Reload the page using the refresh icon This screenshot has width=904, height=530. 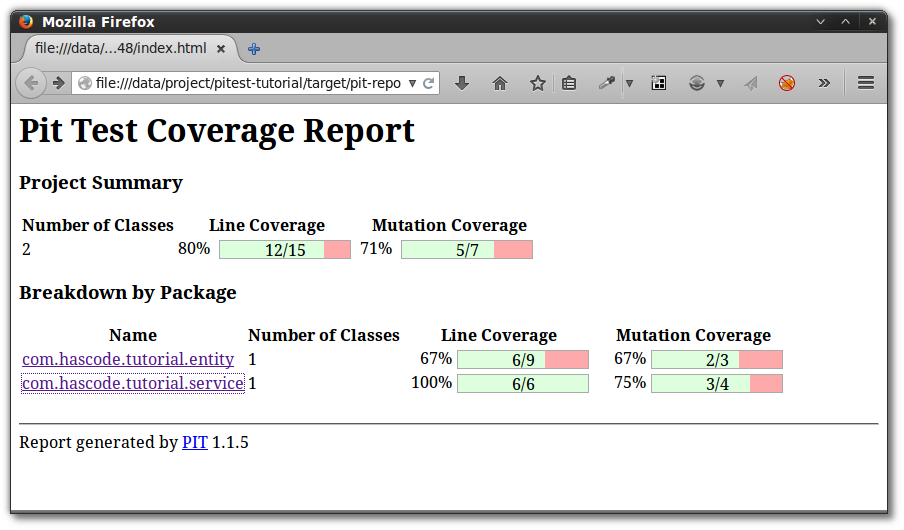coord(428,83)
